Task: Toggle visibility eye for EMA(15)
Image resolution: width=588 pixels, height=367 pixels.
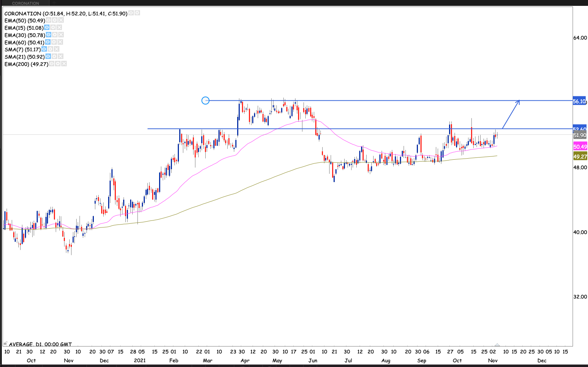Action: [47, 27]
